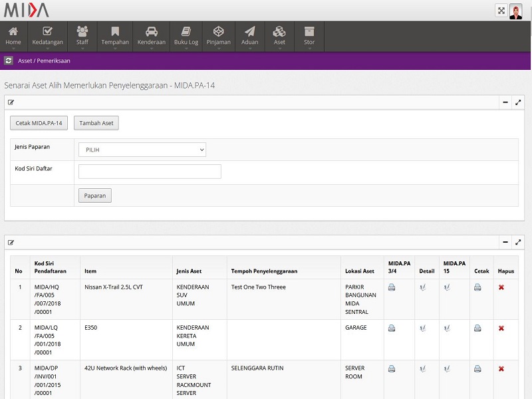Delete the Nissan X-Trail row with red X
This screenshot has width=532, height=399.
click(x=501, y=287)
